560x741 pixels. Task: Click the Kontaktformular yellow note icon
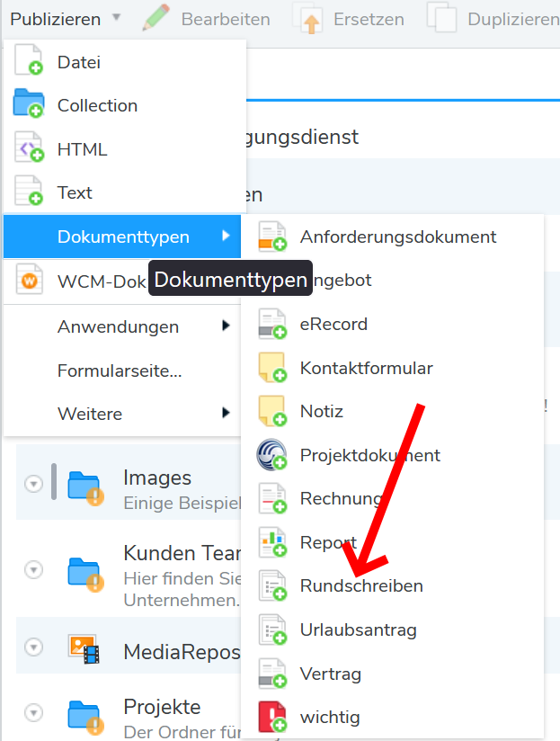[x=272, y=368]
